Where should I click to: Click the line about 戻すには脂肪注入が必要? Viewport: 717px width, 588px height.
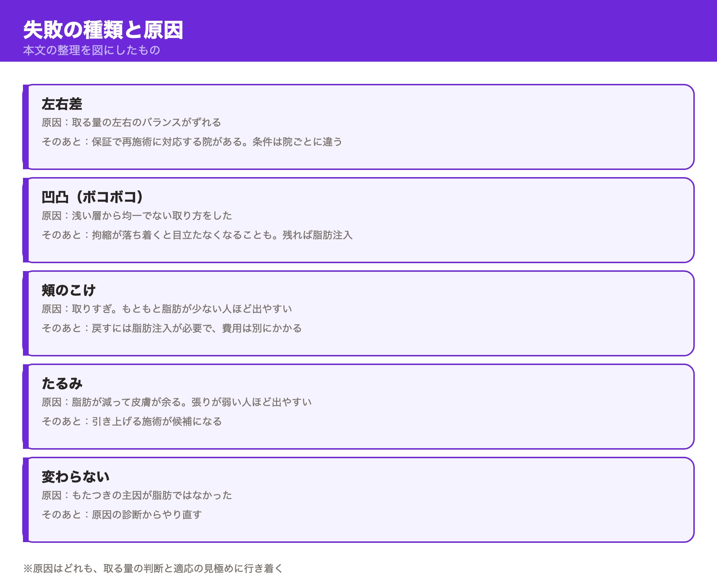pyautogui.click(x=172, y=328)
